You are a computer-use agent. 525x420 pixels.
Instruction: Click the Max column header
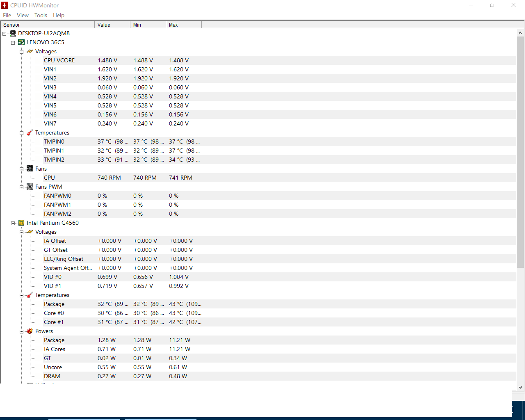(184, 25)
